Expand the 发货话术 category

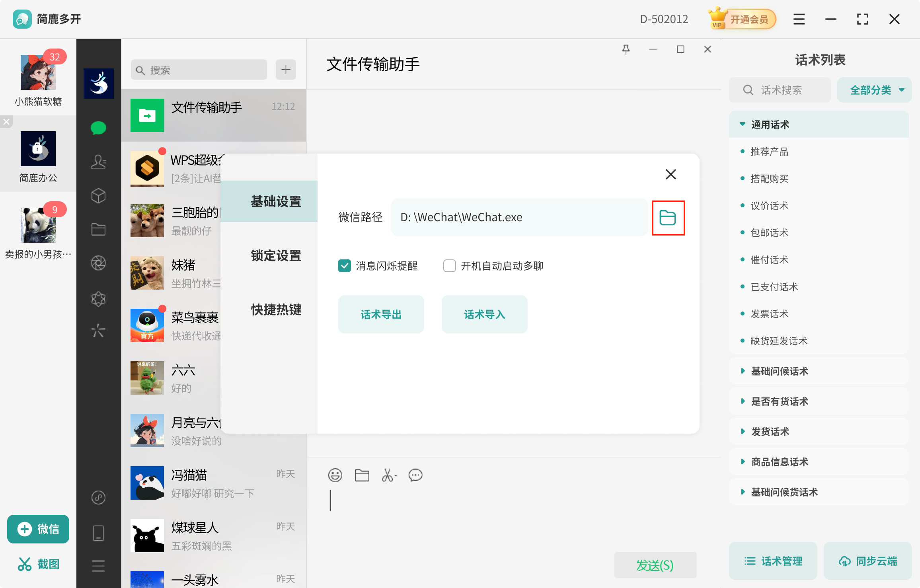pos(770,432)
